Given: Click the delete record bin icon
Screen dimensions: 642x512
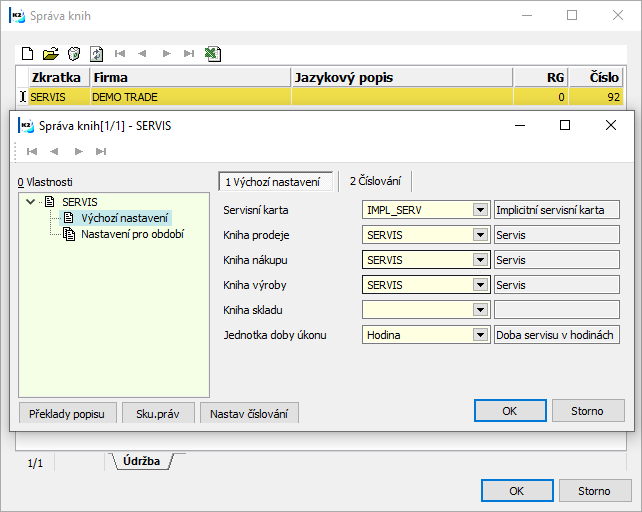Looking at the screenshot, I should click(x=73, y=53).
